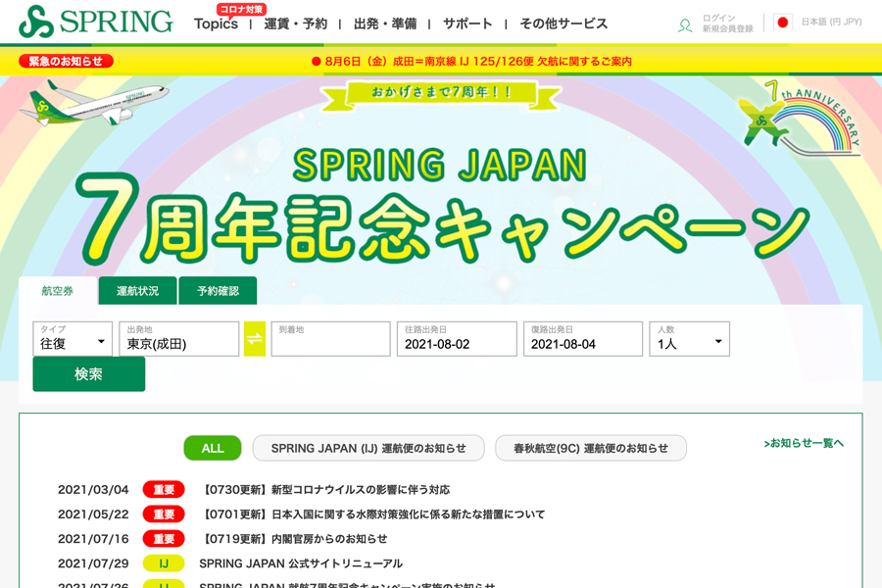The width and height of the screenshot is (882, 588).
Task: Open the 人数 dropdown showing 1人
Action: tap(690, 339)
